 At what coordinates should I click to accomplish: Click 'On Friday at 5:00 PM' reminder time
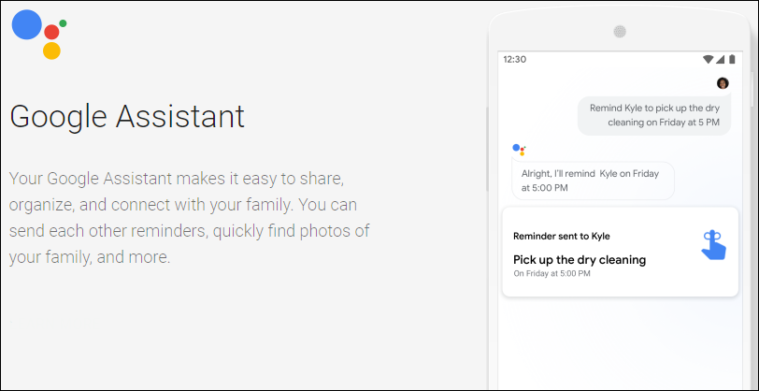[x=552, y=274]
